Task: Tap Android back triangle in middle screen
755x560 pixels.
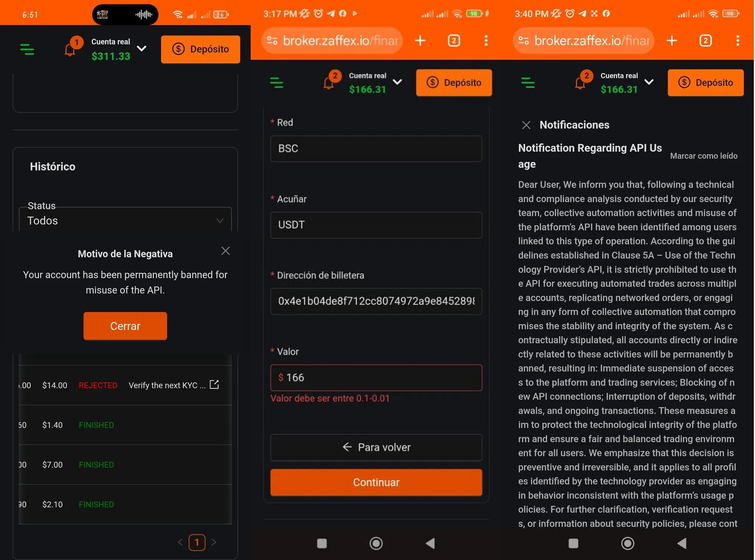Action: click(x=430, y=543)
